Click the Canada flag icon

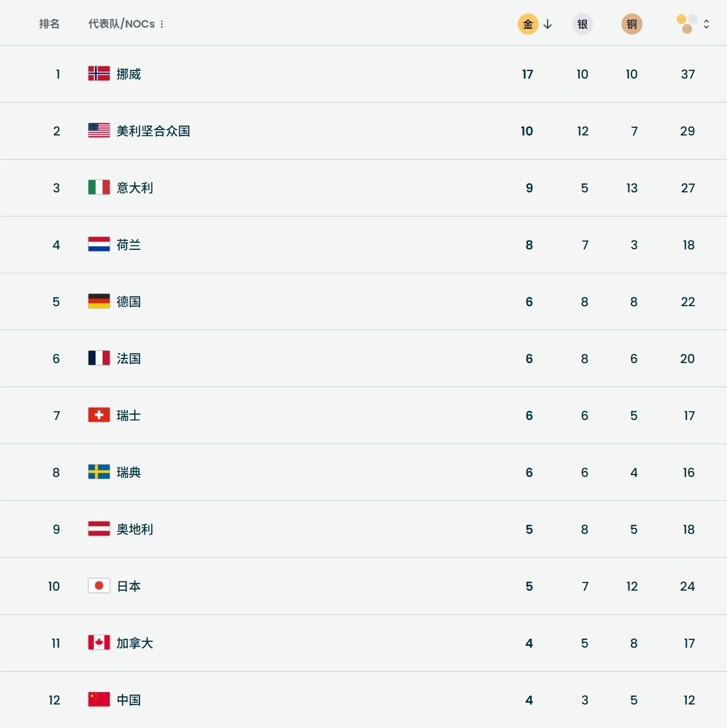coord(99,642)
